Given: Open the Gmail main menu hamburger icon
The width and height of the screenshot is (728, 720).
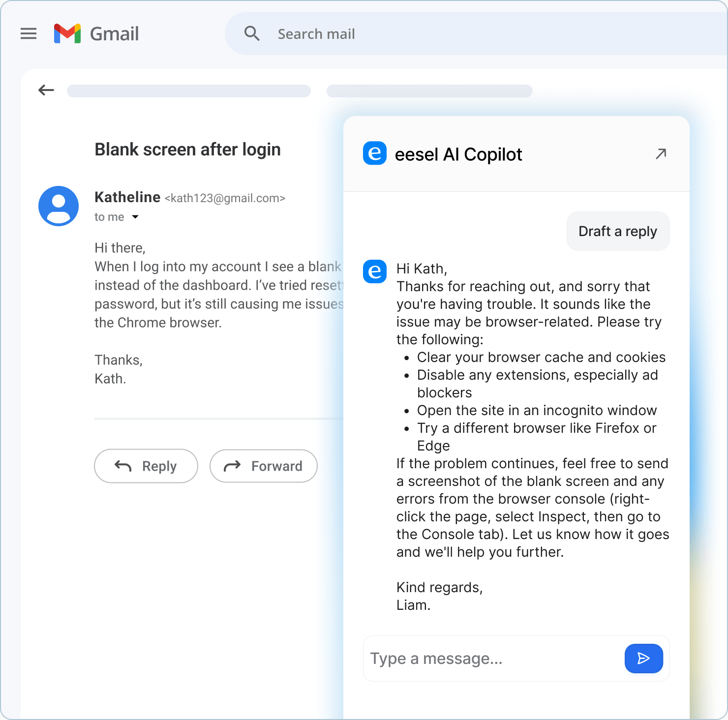Looking at the screenshot, I should [29, 33].
